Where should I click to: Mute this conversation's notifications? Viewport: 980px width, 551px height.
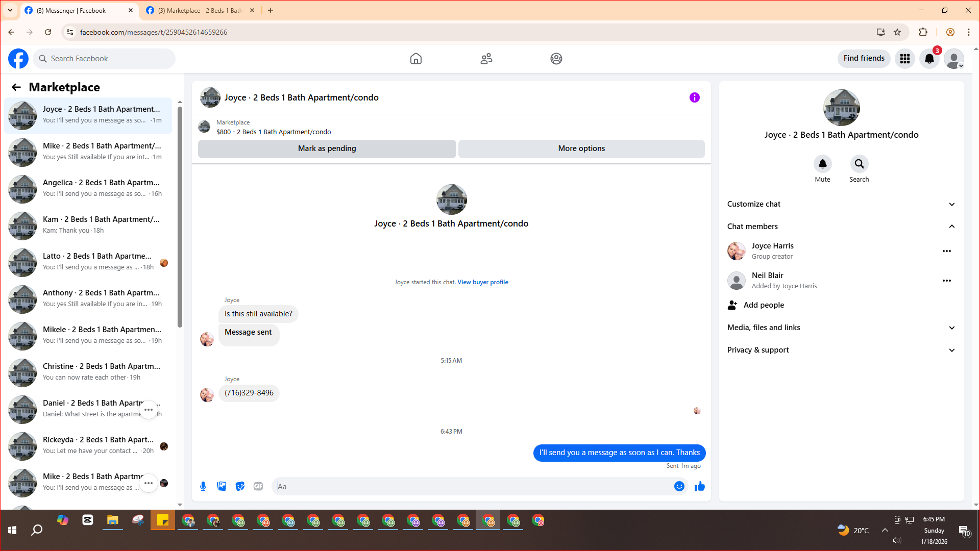(822, 164)
